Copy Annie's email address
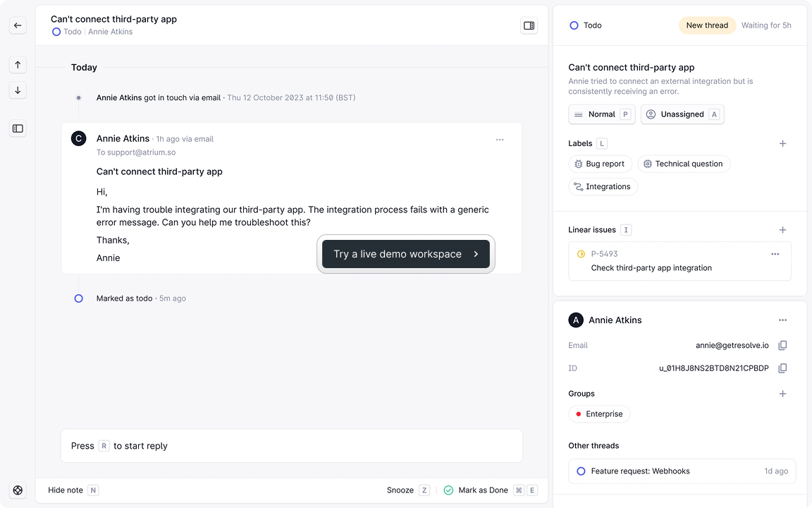 click(782, 346)
